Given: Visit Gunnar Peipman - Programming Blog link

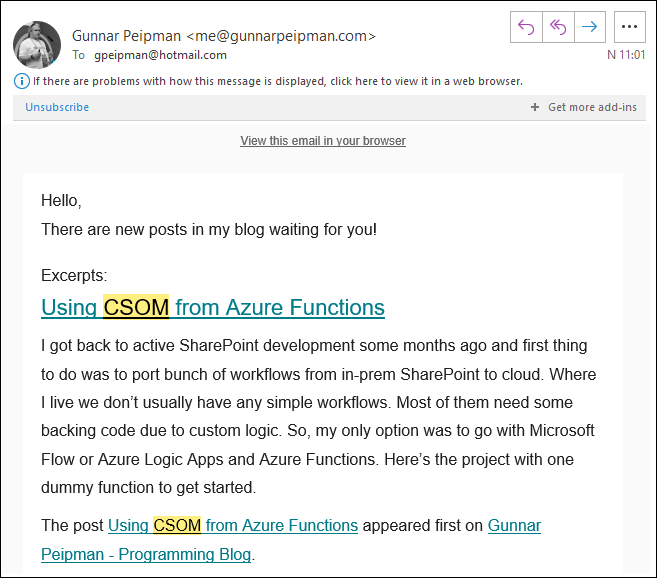Looking at the screenshot, I should tap(291, 540).
